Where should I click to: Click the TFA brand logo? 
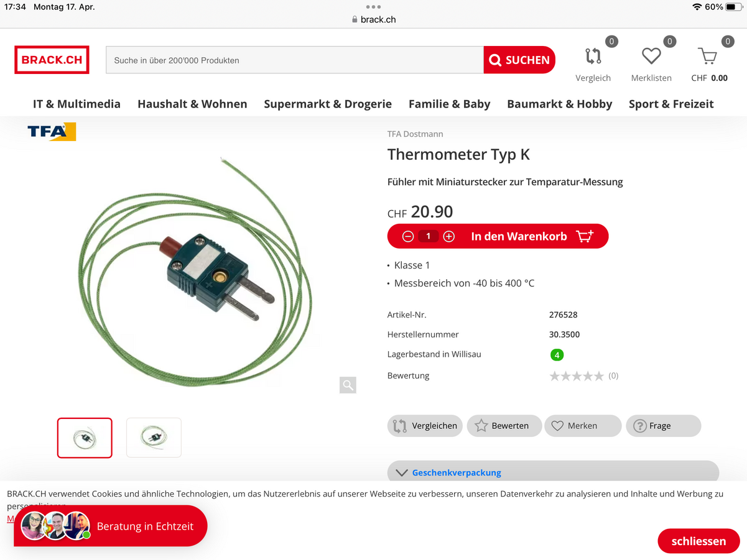[x=52, y=132]
